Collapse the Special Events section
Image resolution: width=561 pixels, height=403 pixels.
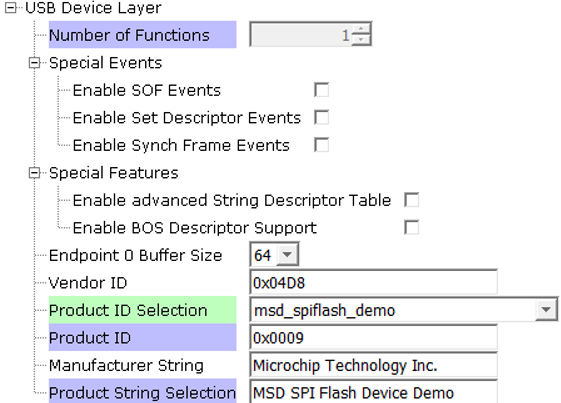34,63
